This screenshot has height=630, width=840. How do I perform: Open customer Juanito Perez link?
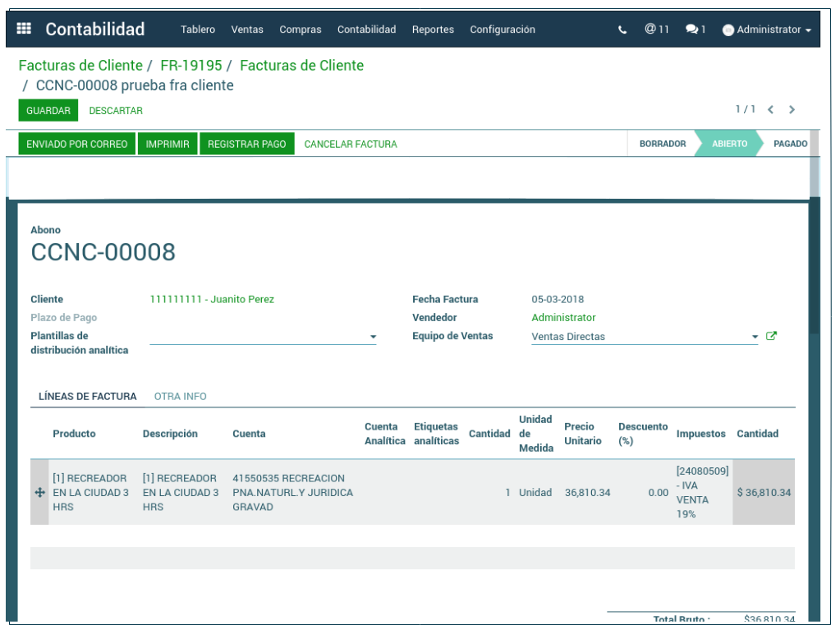tap(212, 299)
